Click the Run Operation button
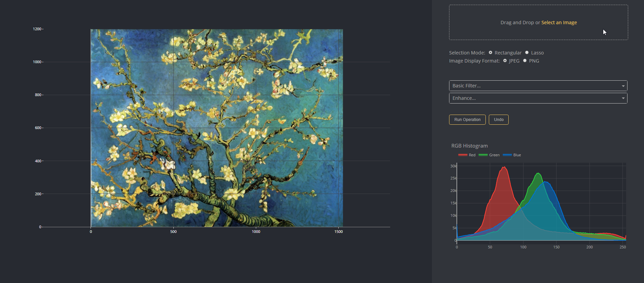 click(467, 120)
